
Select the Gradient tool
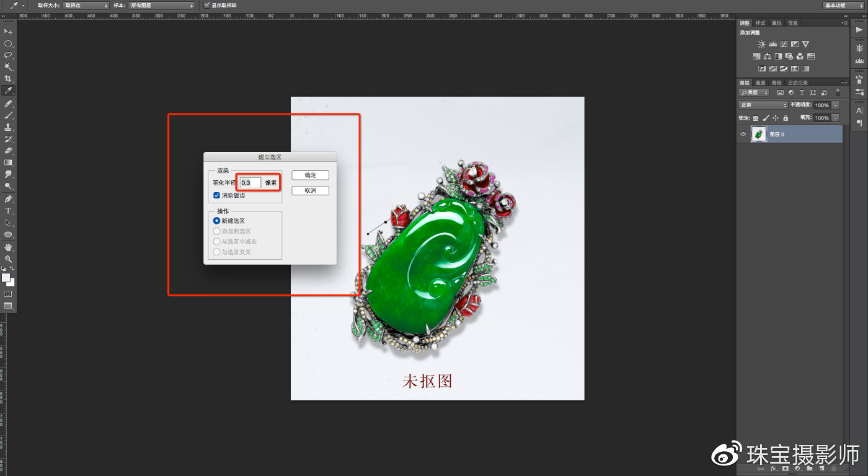coord(8,162)
